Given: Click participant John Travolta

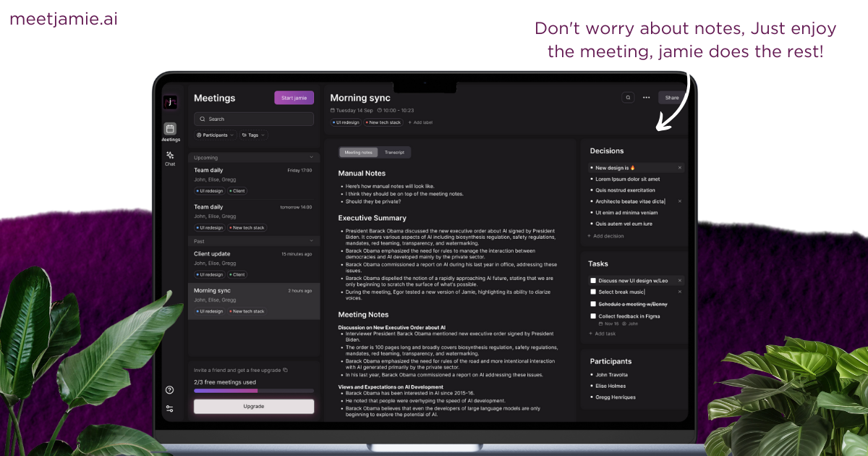Looking at the screenshot, I should point(611,375).
